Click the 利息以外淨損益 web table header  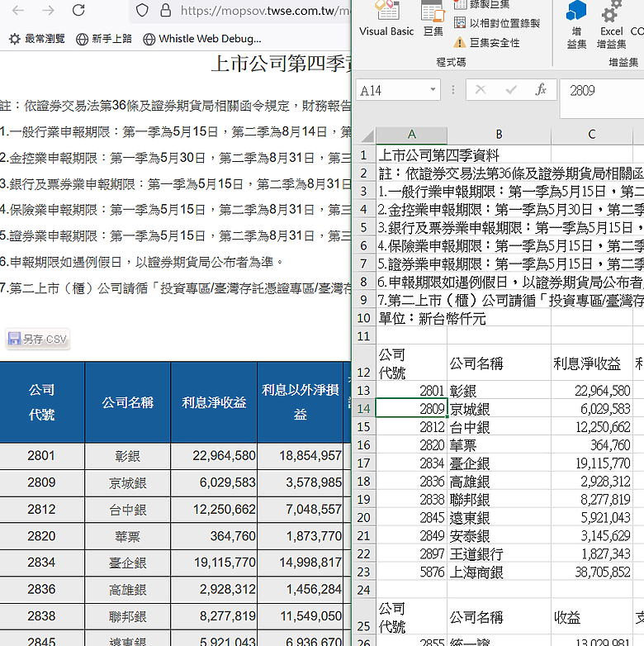(x=301, y=402)
